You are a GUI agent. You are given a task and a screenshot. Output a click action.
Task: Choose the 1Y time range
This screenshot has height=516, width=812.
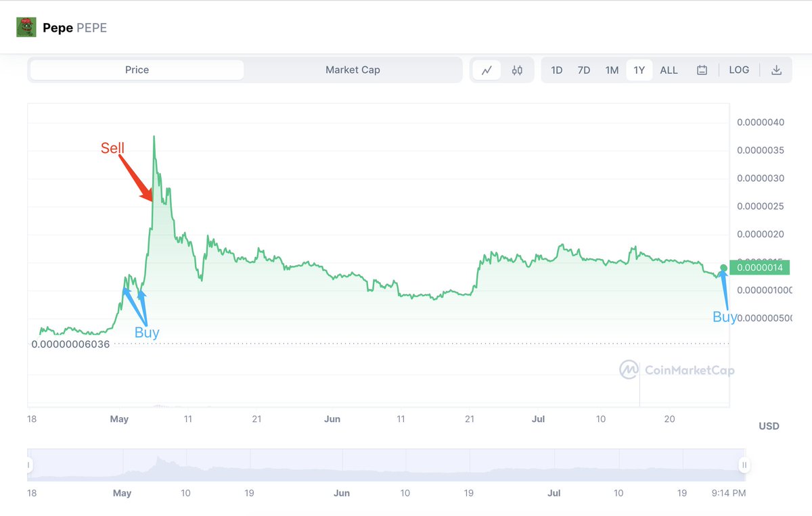639,70
